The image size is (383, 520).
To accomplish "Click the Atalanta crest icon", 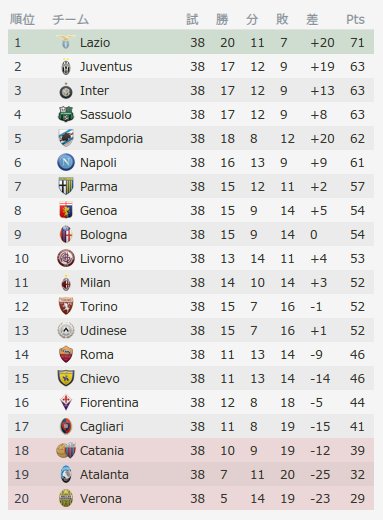I will 66,474.
